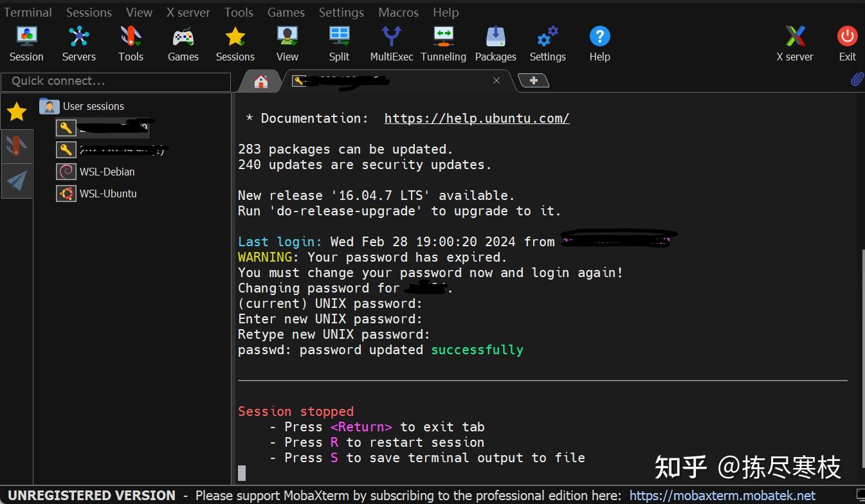The height and width of the screenshot is (504, 865).
Task: Show favorite sessions via the star icon
Action: (16, 111)
